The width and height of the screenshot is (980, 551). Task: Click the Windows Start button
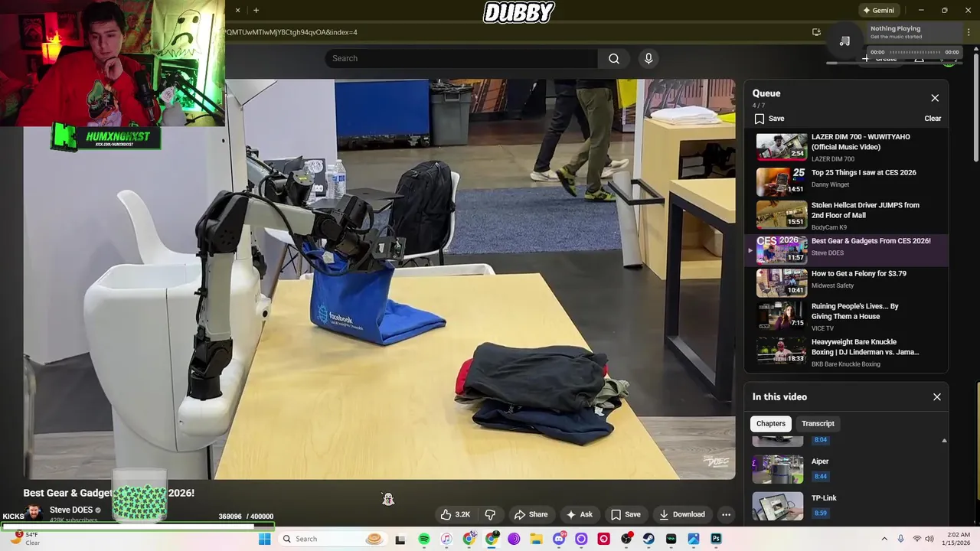point(265,539)
